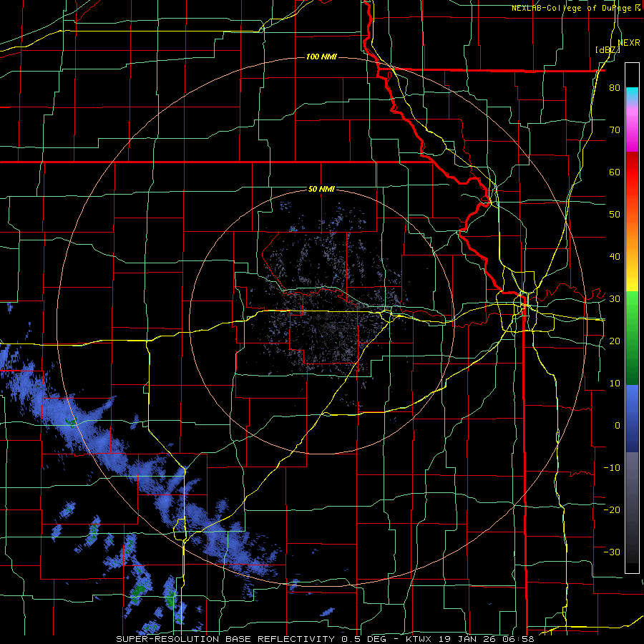This screenshot has width=644, height=644.
Task: Click the NEXR label at top right
Action: point(629,43)
